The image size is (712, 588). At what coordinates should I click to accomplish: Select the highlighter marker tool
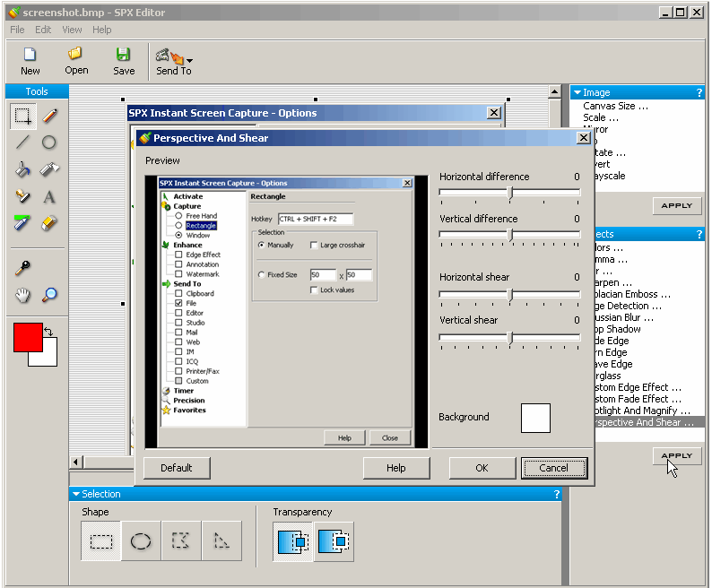[22, 223]
